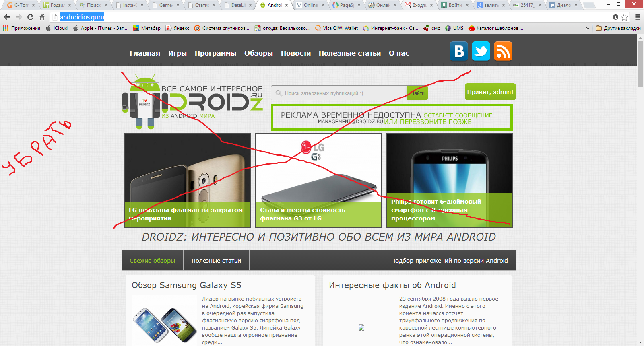Click the scrollbar down arrow

[640, 342]
